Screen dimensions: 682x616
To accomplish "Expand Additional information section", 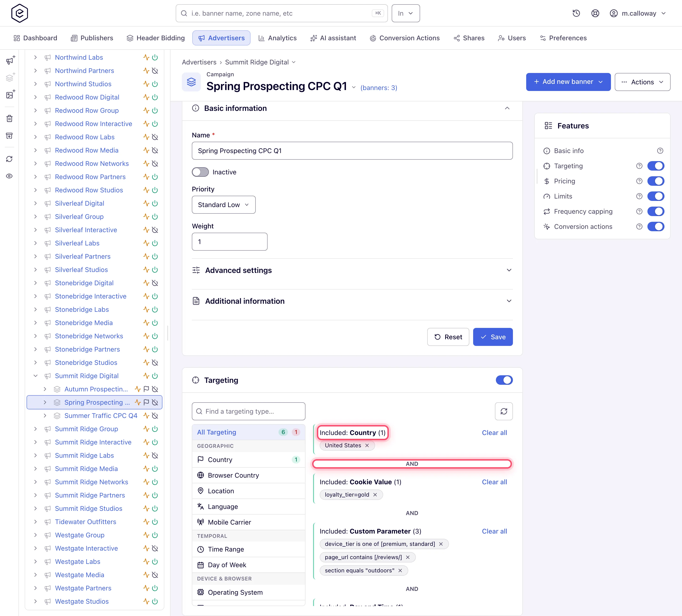I will point(352,301).
